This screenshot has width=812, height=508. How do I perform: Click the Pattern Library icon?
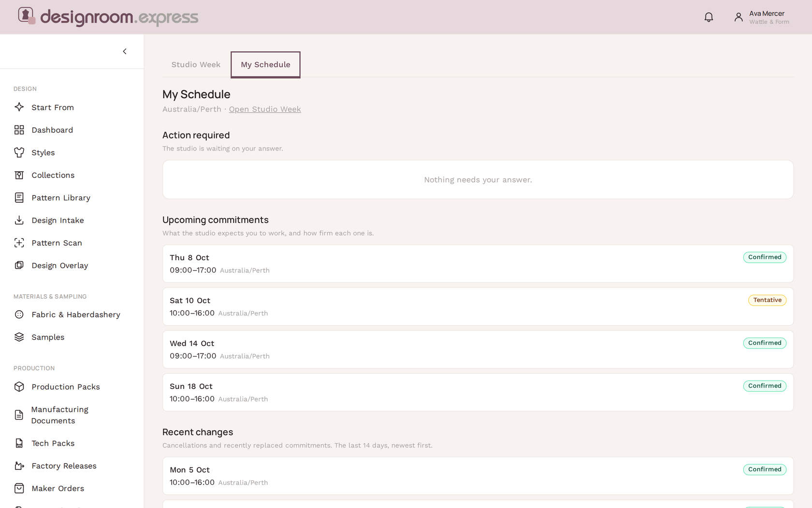pyautogui.click(x=19, y=197)
